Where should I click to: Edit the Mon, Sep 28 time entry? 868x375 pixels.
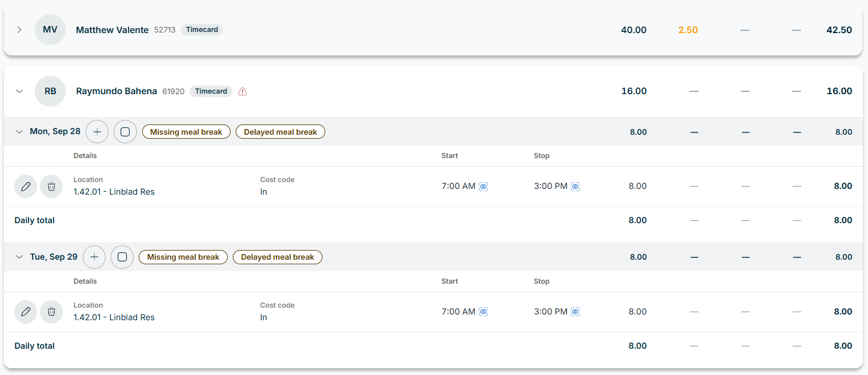[26, 187]
